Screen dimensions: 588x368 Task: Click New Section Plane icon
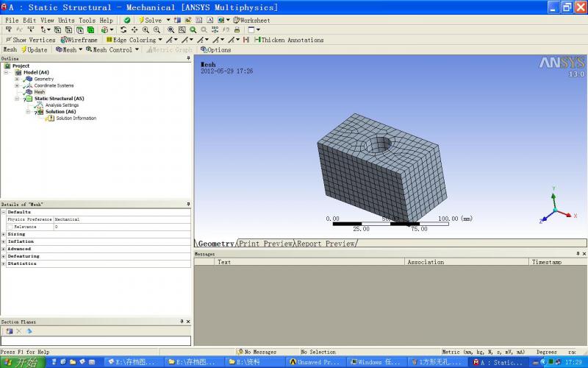click(x=9, y=330)
